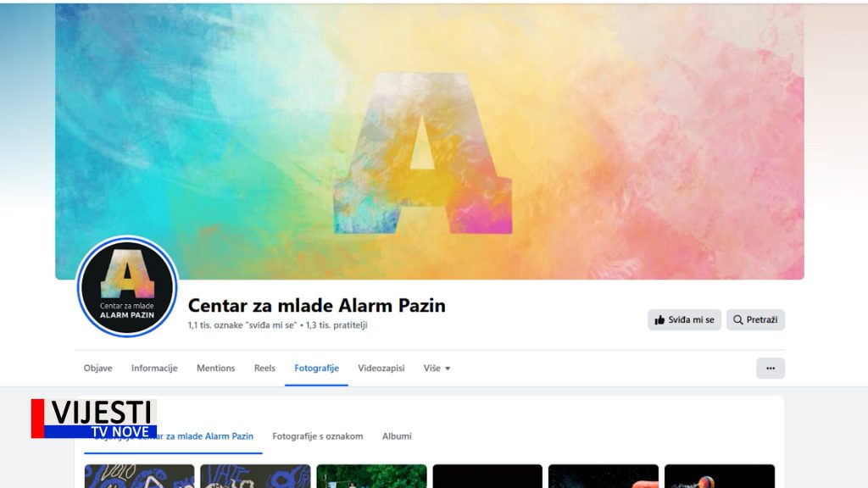Open the Alarm Pazin round profile picture
Viewport: 868px width, 488px height.
click(127, 286)
